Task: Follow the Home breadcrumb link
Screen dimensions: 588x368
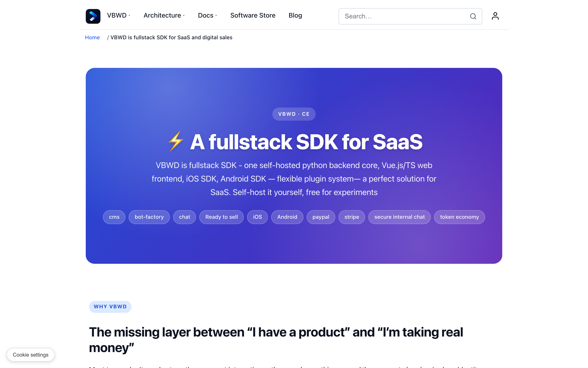Action: coord(92,37)
